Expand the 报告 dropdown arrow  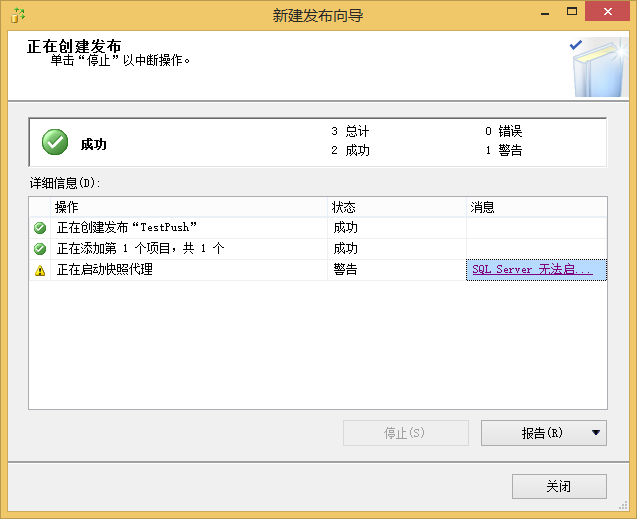(x=596, y=433)
